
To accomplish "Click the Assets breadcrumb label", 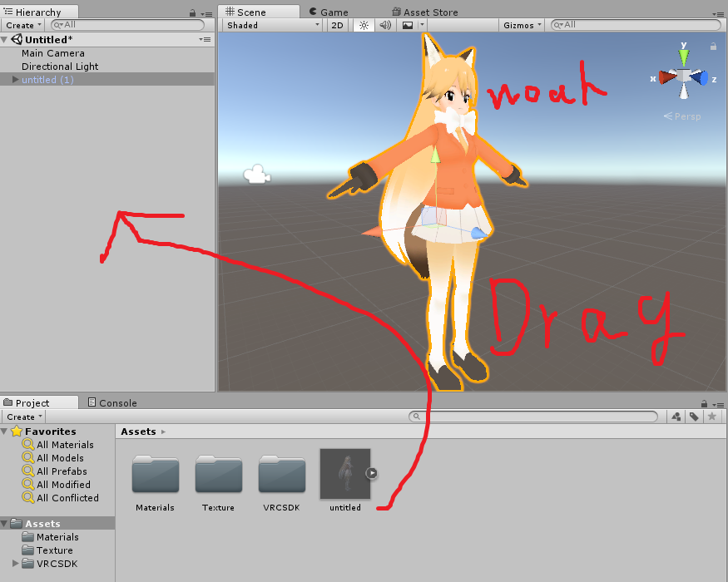I will tap(138, 432).
